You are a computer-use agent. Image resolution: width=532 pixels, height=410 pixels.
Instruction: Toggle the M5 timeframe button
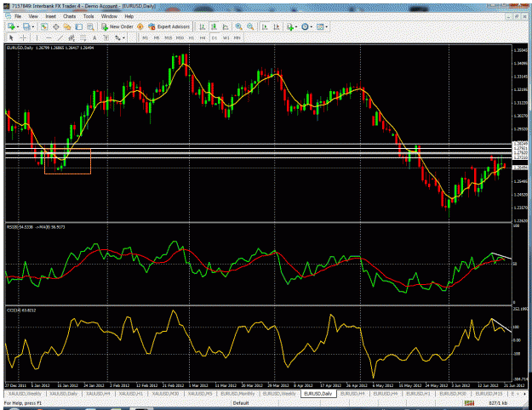click(157, 37)
